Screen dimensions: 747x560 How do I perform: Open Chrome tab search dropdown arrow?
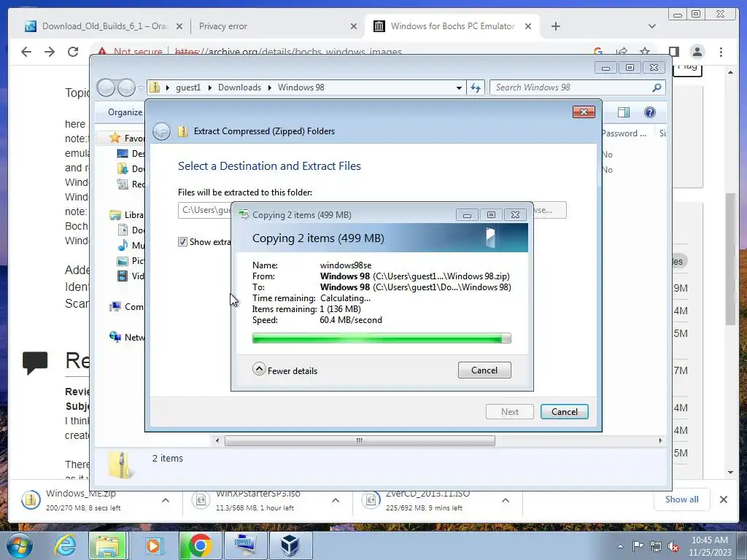pyautogui.click(x=651, y=26)
